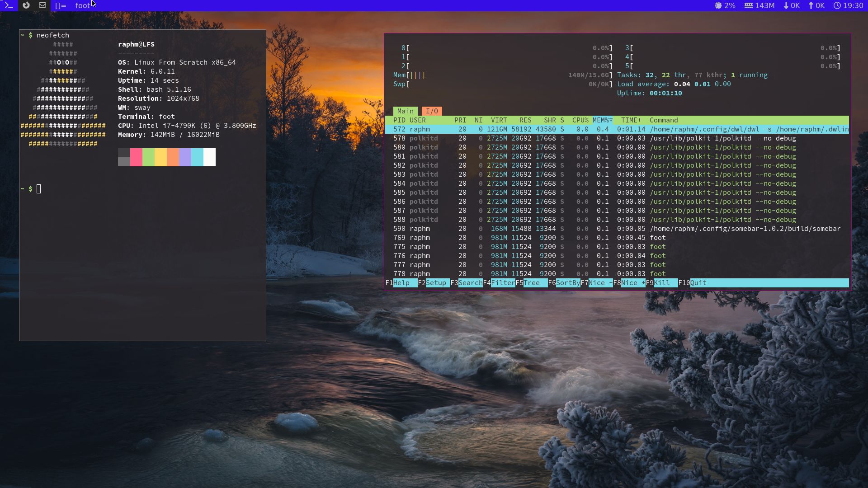Click the CPU usage 2% indicator
The width and height of the screenshot is (868, 488).
[x=725, y=5]
